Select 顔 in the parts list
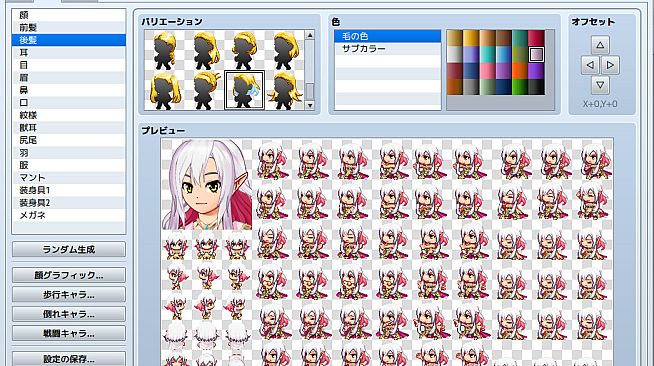Screen dimensions: 654x366 (69, 15)
